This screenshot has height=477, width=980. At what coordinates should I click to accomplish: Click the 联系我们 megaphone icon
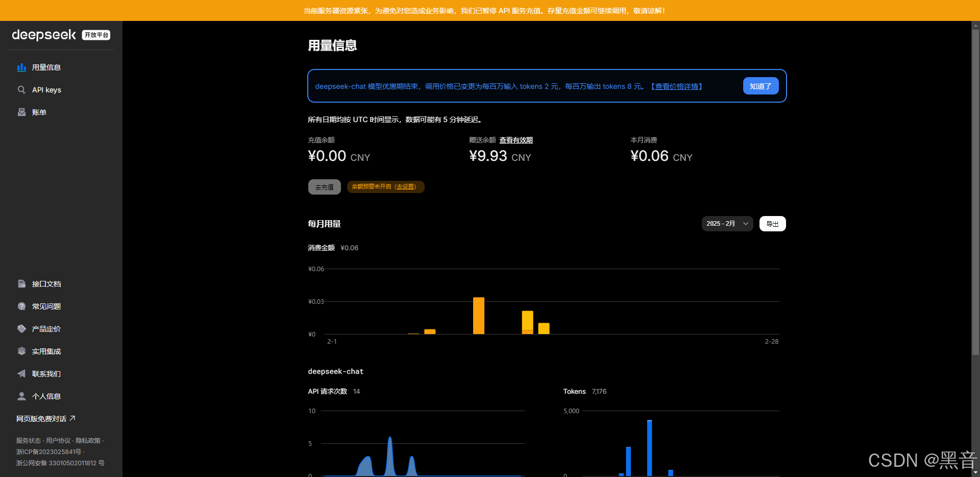[x=21, y=374]
